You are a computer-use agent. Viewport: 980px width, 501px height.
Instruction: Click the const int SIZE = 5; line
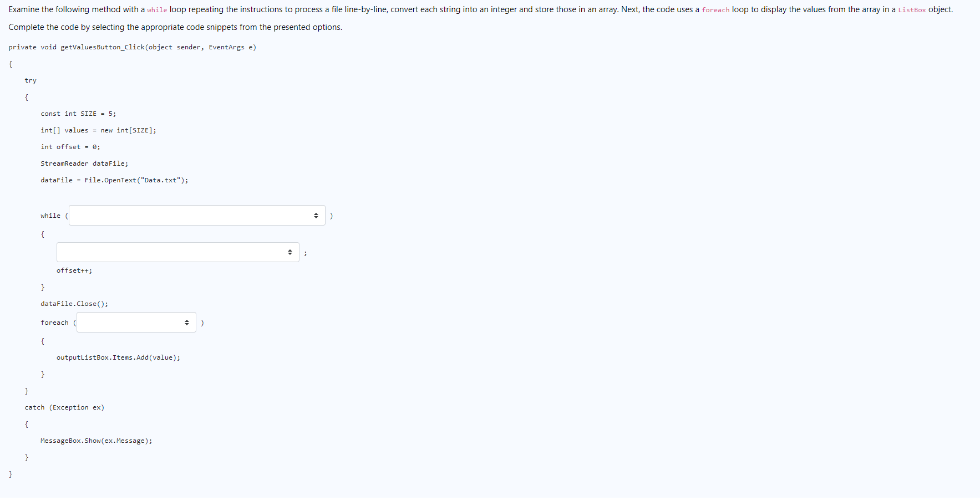click(78, 114)
